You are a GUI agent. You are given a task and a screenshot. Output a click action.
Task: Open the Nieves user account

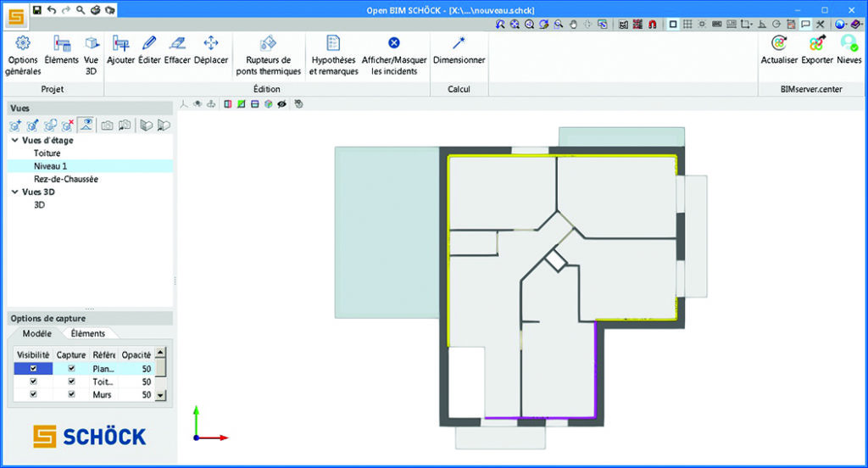849,50
